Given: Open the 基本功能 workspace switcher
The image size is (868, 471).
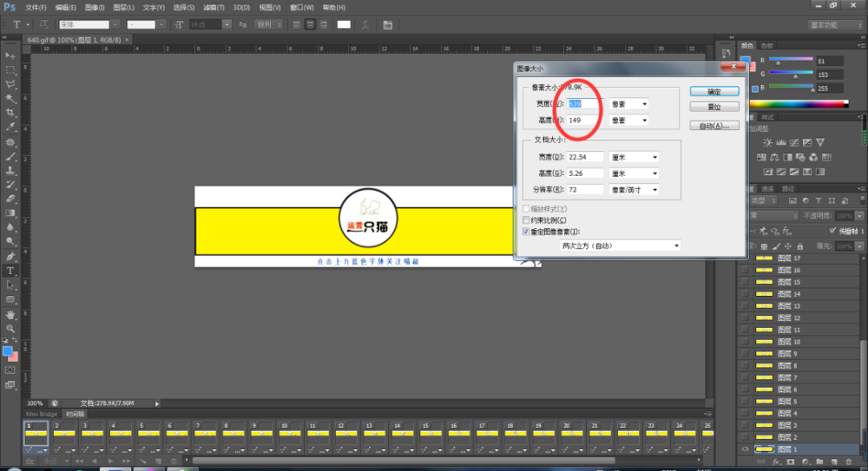Looking at the screenshot, I should click(834, 25).
